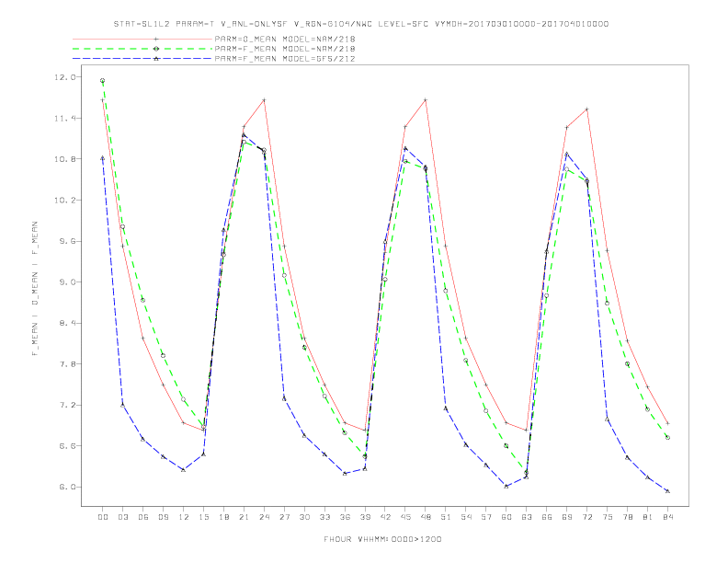The image size is (728, 563).
Task: Click x-axis forecast hour label 00
Action: tap(103, 517)
